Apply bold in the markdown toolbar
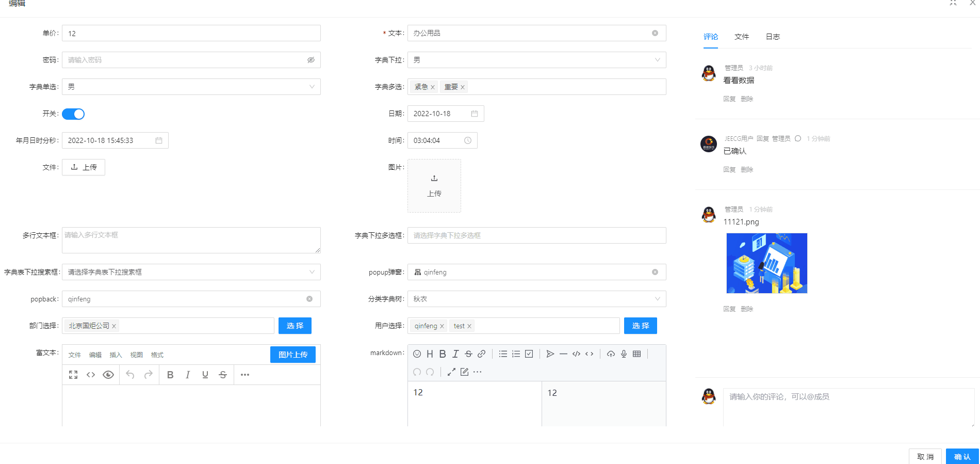The width and height of the screenshot is (980, 464). click(443, 354)
